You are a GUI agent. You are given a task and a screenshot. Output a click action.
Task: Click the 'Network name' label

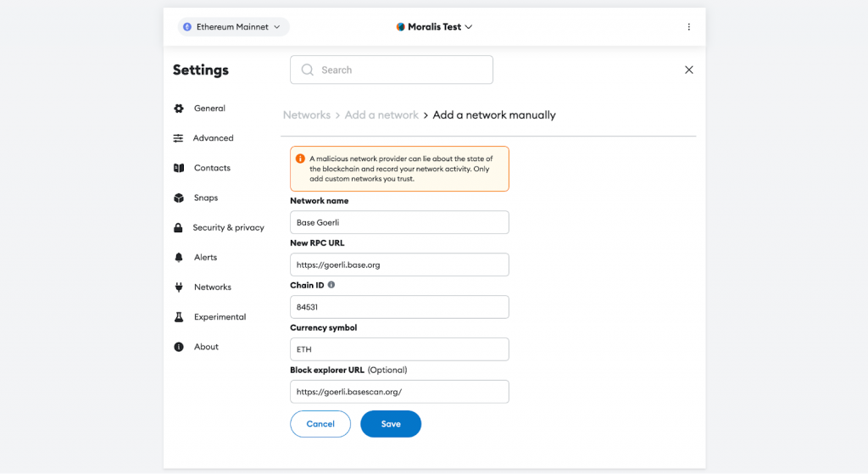tap(320, 201)
